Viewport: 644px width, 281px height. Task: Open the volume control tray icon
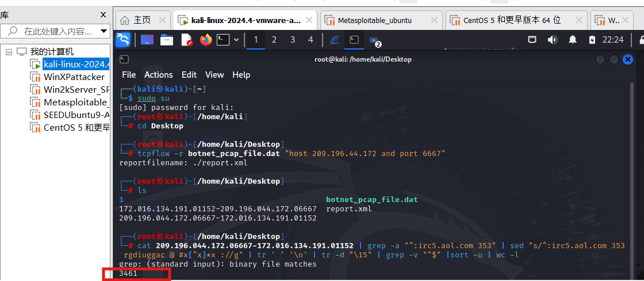tap(553, 40)
